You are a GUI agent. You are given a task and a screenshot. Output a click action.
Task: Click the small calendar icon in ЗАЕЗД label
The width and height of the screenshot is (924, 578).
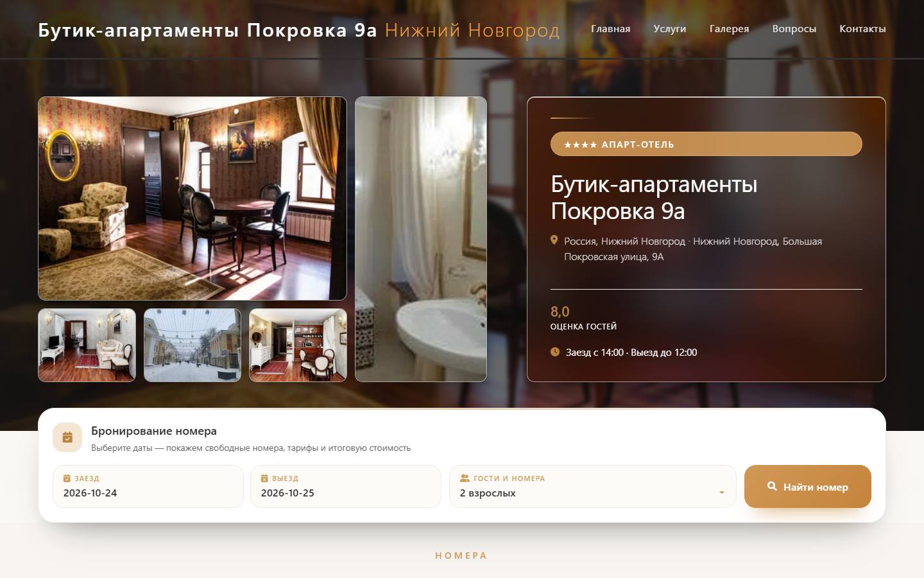[x=67, y=478]
